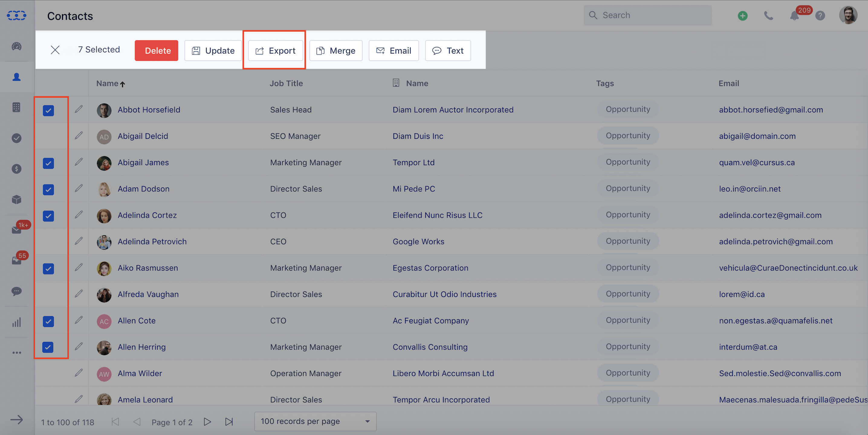Jump to last page arrow
This screenshot has height=435, width=868.
(229, 421)
